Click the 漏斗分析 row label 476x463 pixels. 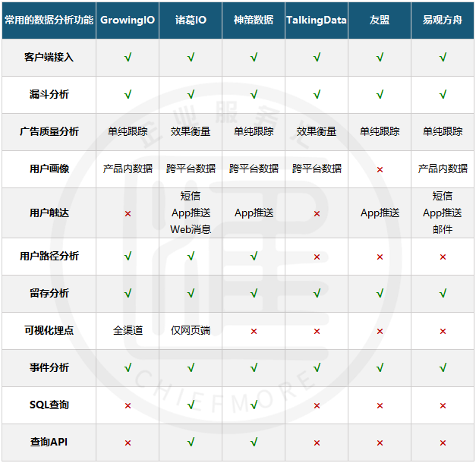tap(49, 94)
